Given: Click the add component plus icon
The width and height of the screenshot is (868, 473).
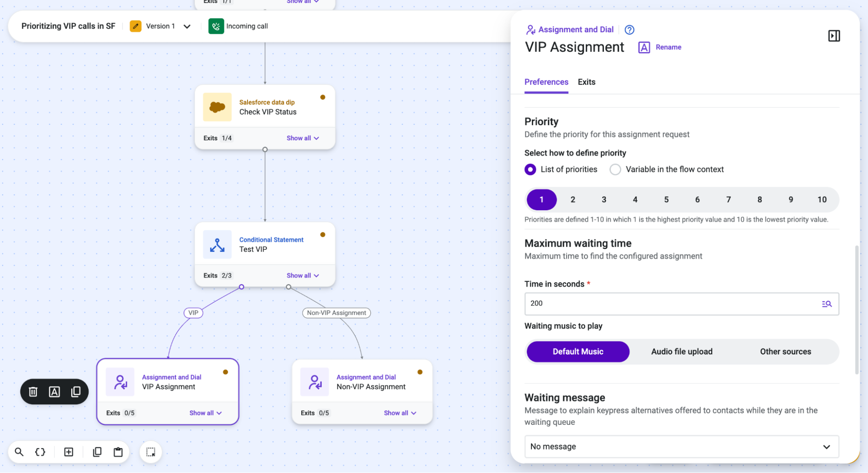Looking at the screenshot, I should point(69,452).
